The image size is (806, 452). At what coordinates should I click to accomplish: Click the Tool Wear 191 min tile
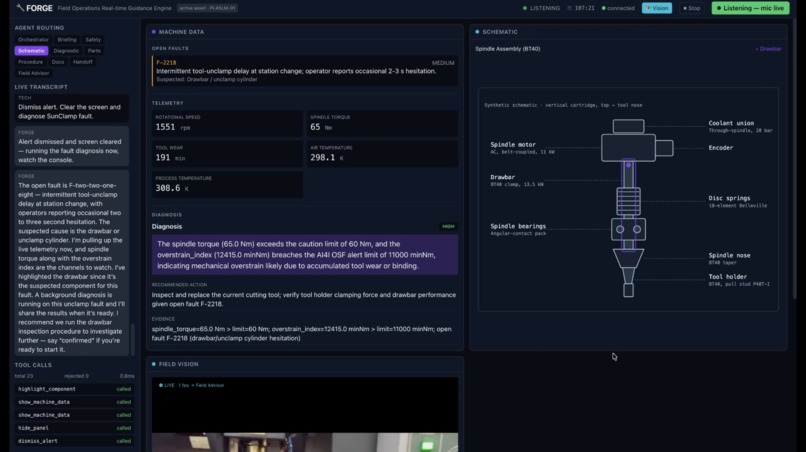tap(227, 154)
